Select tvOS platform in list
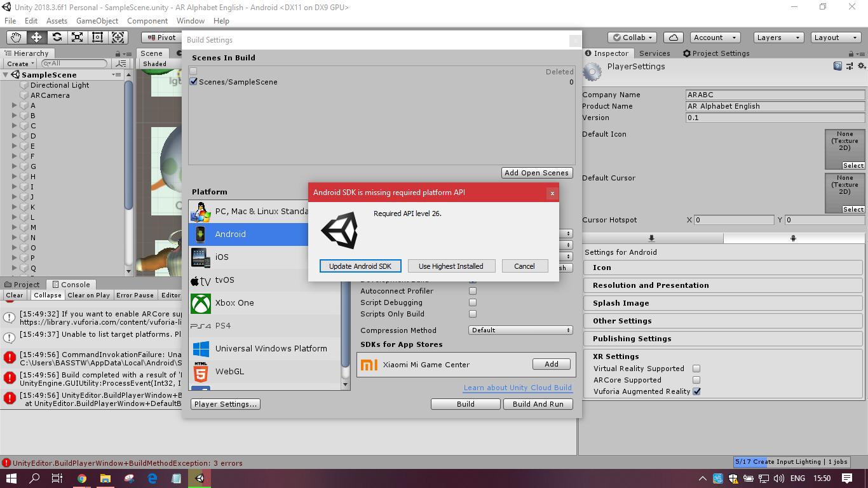Viewport: 868px width, 488px height. (265, 280)
